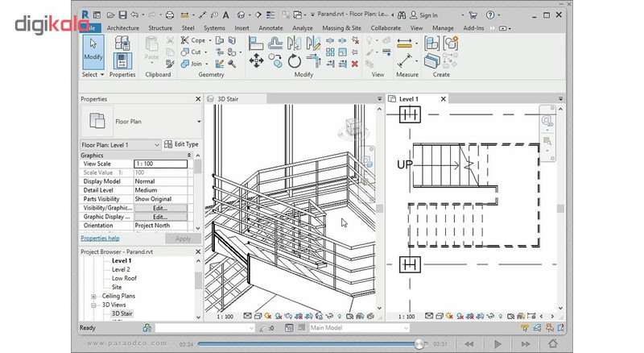This screenshot has width=644, height=353.
Task: Open the Massing & Site ribbon tab
Action: [x=341, y=28]
